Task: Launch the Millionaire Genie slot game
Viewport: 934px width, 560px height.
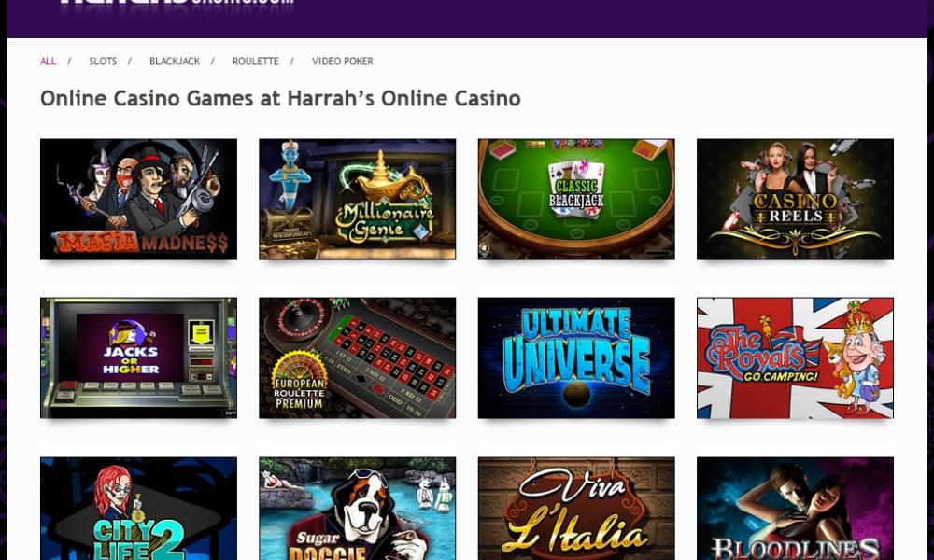Action: 358,200
